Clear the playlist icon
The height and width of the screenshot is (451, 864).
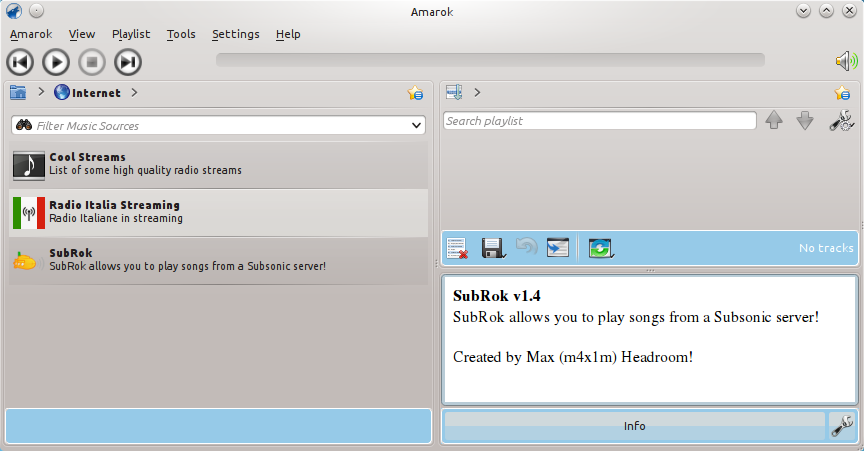click(x=457, y=248)
